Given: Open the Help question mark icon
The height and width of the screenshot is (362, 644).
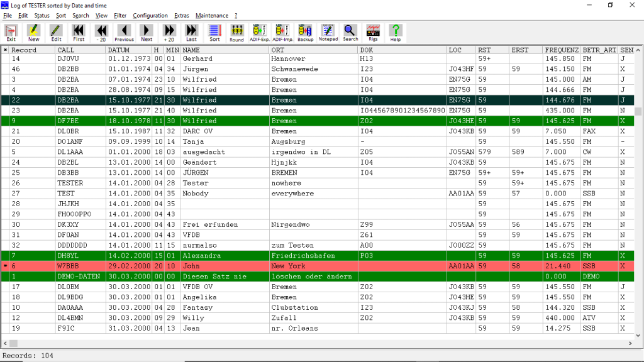Looking at the screenshot, I should [x=396, y=33].
